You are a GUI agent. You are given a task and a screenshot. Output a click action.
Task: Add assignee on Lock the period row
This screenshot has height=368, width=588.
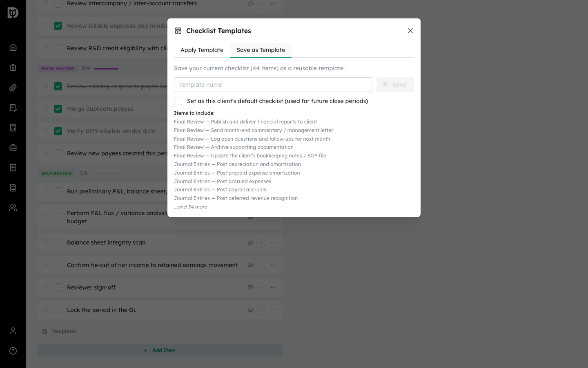[x=261, y=310]
